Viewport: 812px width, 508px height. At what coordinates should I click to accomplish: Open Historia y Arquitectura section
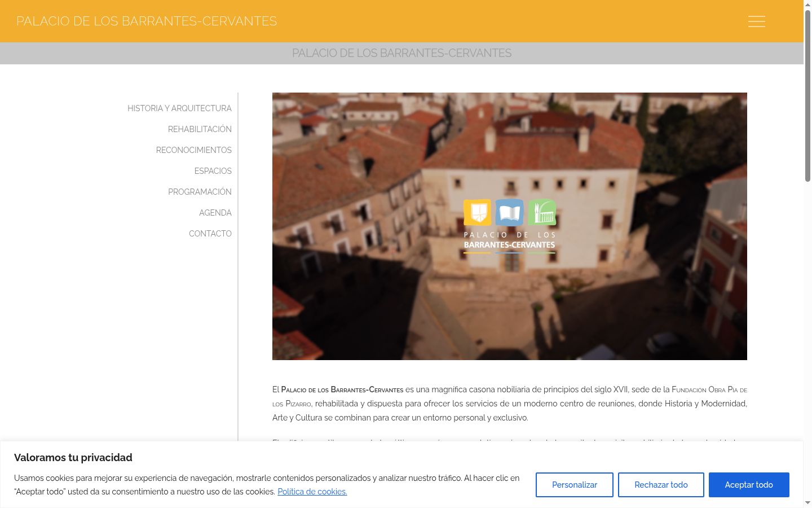[179, 108]
